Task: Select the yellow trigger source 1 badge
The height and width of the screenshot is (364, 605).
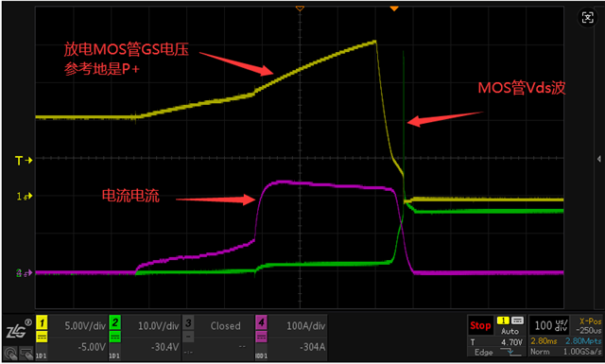Action: click(503, 321)
